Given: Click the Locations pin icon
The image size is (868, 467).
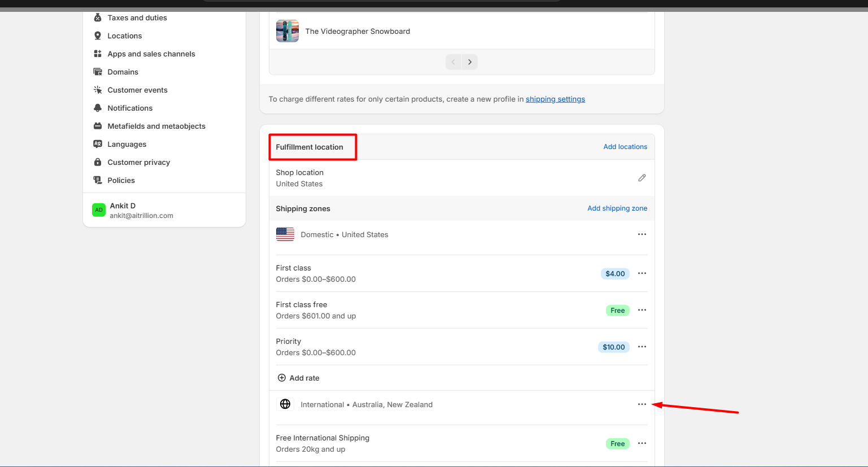Looking at the screenshot, I should point(98,36).
